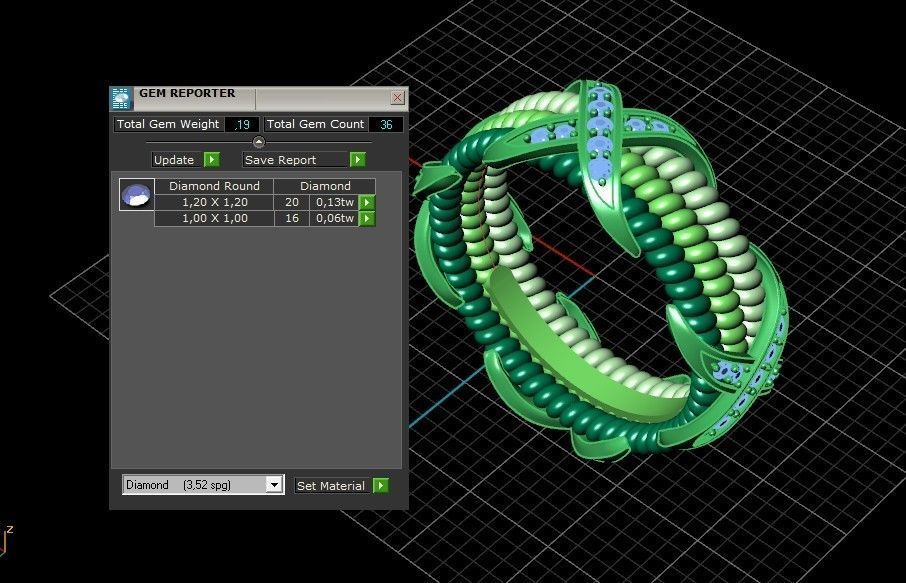Select the 1,00 X 1,00 size cell
Viewport: 906px width, 583px height.
pyautogui.click(x=214, y=218)
